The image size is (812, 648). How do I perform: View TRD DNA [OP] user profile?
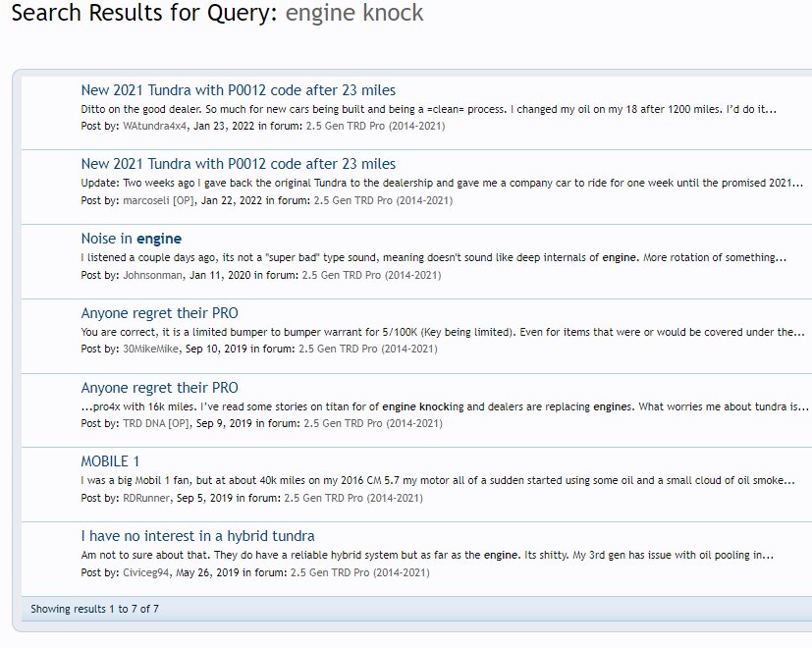[x=156, y=423]
